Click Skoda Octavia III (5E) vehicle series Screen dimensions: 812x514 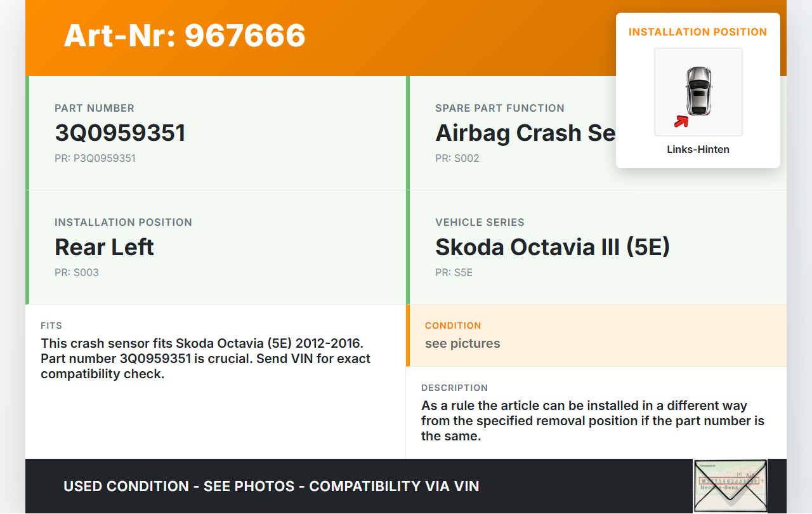[552, 247]
